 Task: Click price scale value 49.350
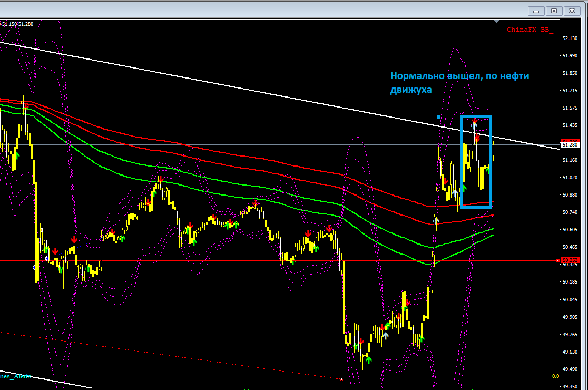tap(570, 387)
